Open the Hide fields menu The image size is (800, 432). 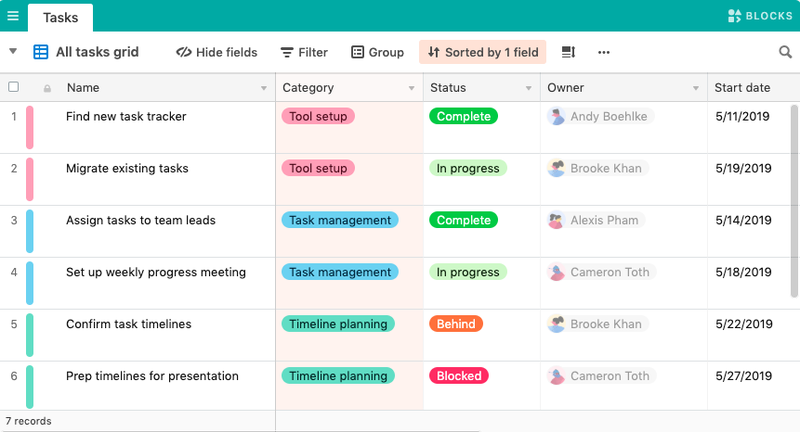click(x=216, y=52)
